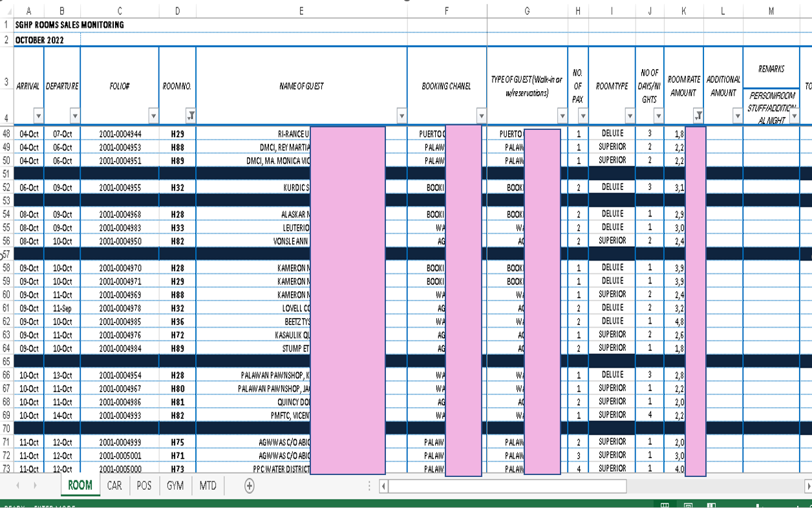Image resolution: width=812 pixels, height=508 pixels.
Task: Click folio cell 2001-0004968
Action: pyautogui.click(x=120, y=215)
